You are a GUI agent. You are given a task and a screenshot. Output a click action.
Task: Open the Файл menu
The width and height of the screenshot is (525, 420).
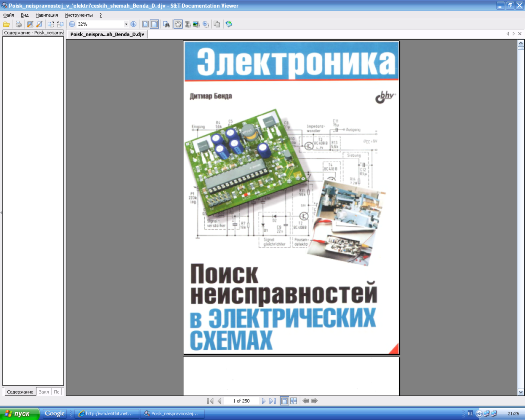9,15
